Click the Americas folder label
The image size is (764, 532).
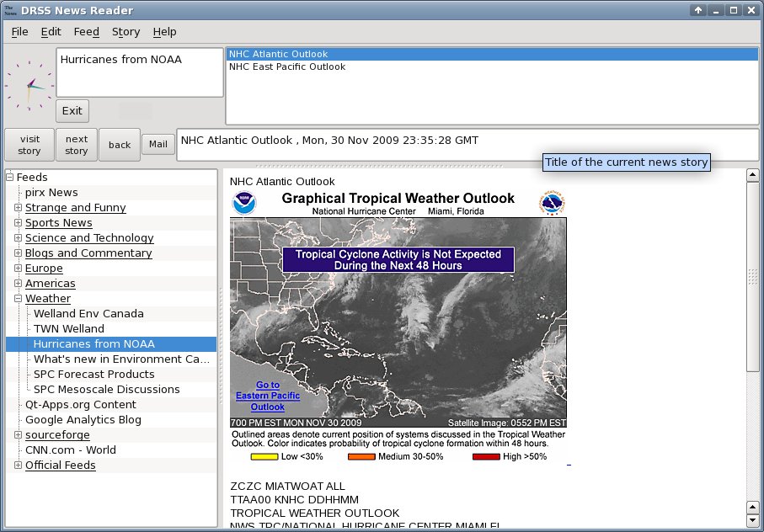[51, 284]
